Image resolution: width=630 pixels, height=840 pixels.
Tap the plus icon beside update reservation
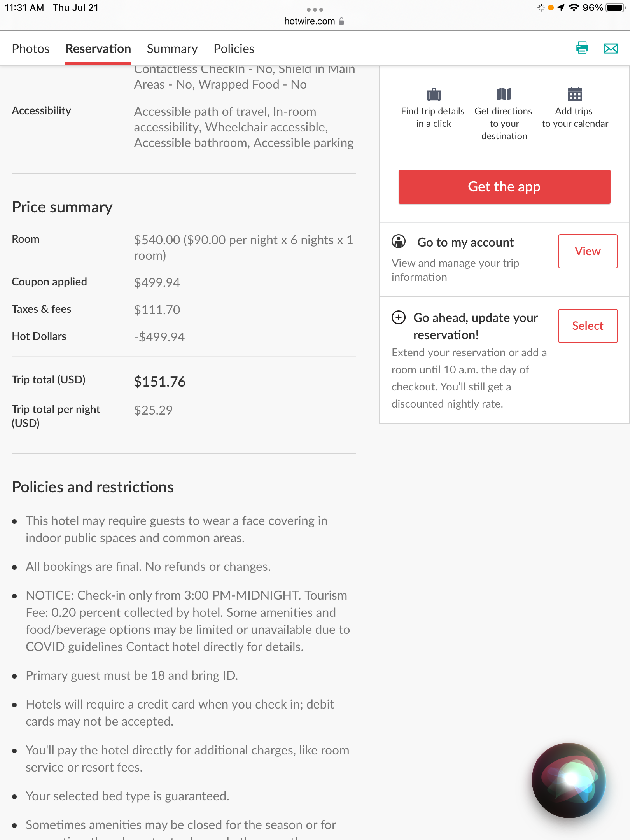click(398, 318)
